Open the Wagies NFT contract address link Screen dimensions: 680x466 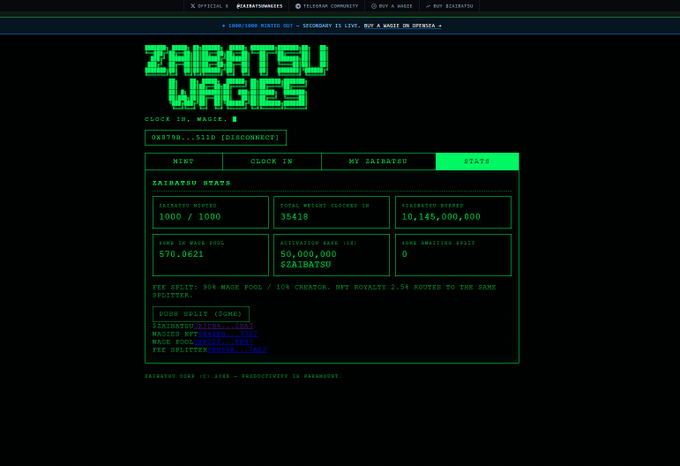click(x=228, y=334)
